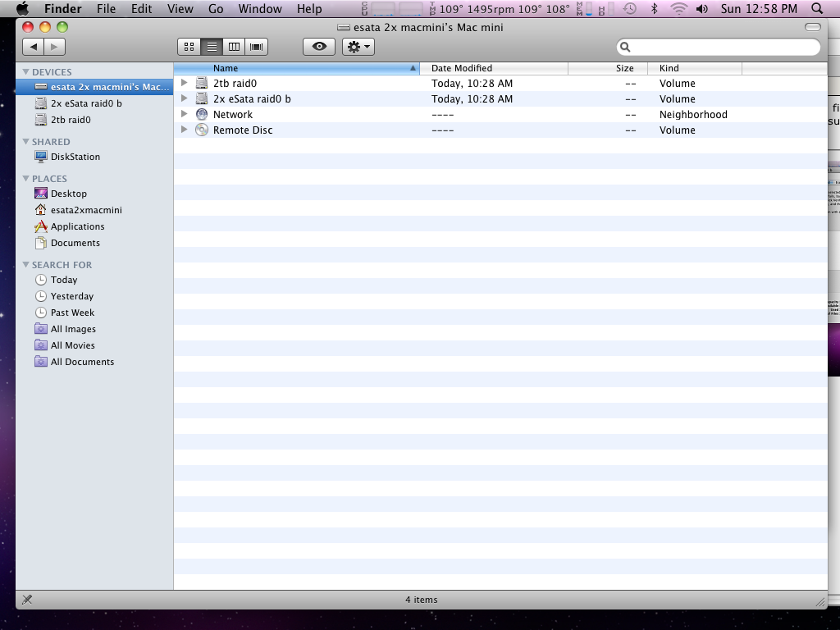This screenshot has width=840, height=630.
Task: Click the menu bar clock Sun 12:58 PM
Action: point(759,9)
